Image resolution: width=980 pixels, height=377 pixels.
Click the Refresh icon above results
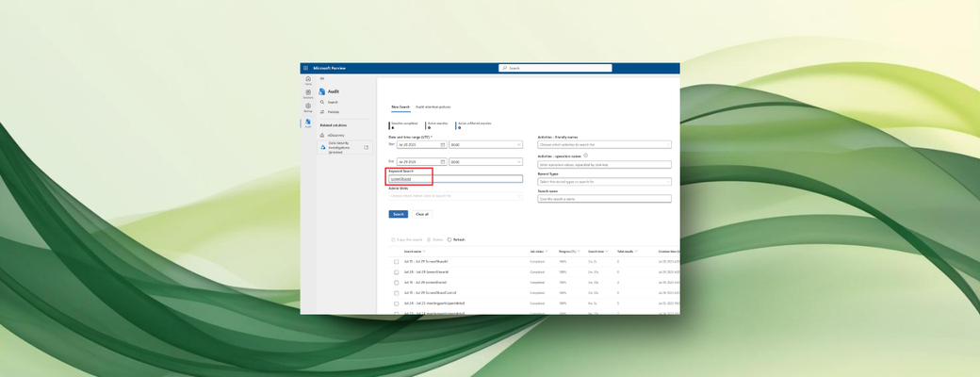[x=449, y=239]
